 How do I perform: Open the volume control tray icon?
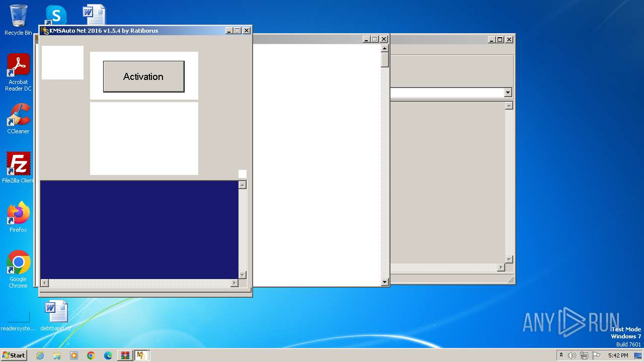(572, 355)
